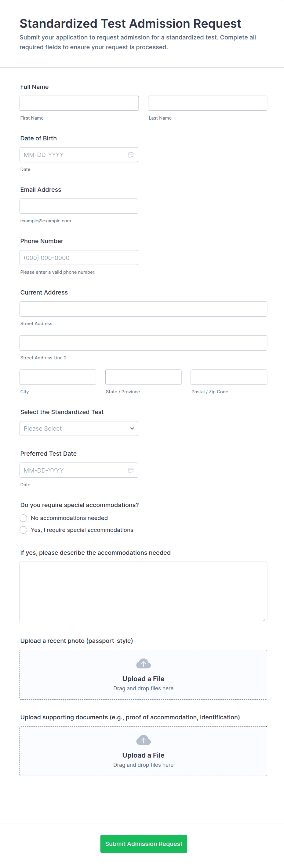Image resolution: width=284 pixels, height=868 pixels.
Task: Click the supporting documents upload cloud icon
Action: coord(143,740)
